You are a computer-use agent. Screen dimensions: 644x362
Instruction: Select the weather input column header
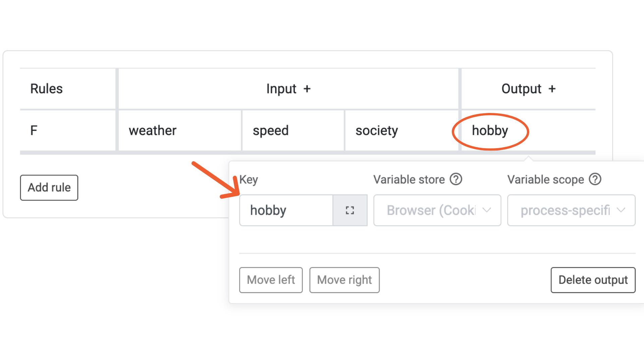click(152, 131)
